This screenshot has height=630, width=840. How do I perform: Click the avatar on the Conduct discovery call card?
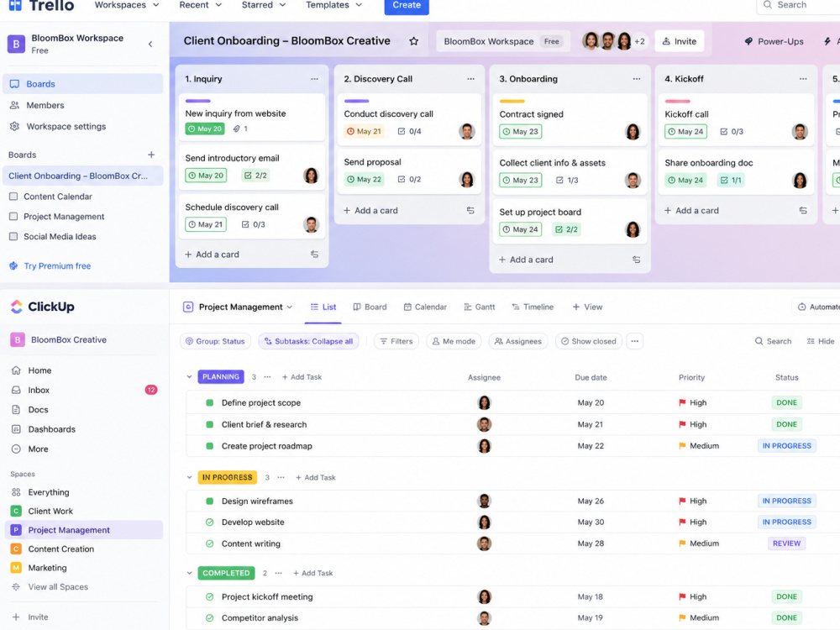click(466, 131)
